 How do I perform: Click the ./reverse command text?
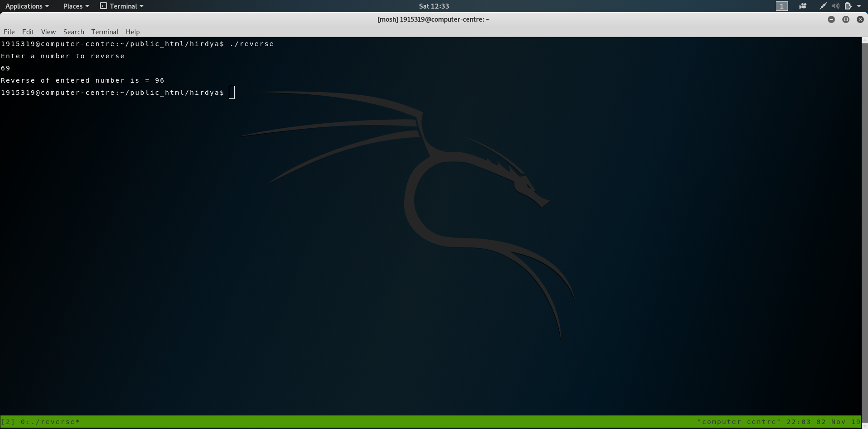tap(252, 44)
